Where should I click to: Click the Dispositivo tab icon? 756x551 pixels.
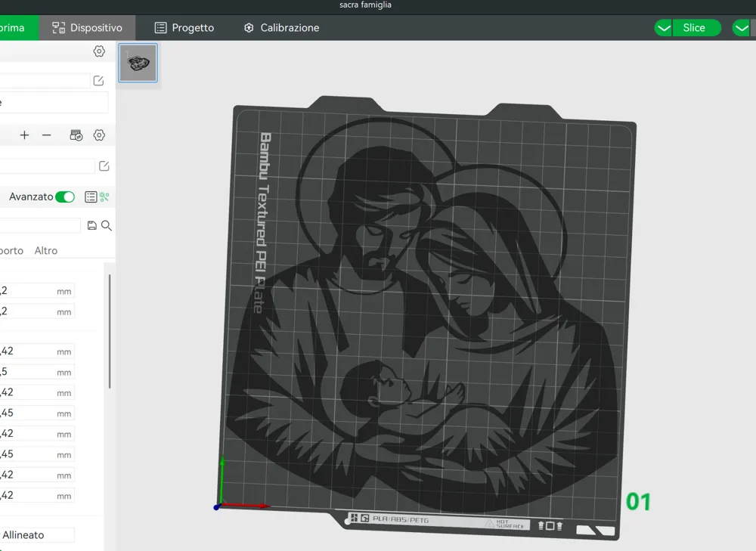click(59, 28)
